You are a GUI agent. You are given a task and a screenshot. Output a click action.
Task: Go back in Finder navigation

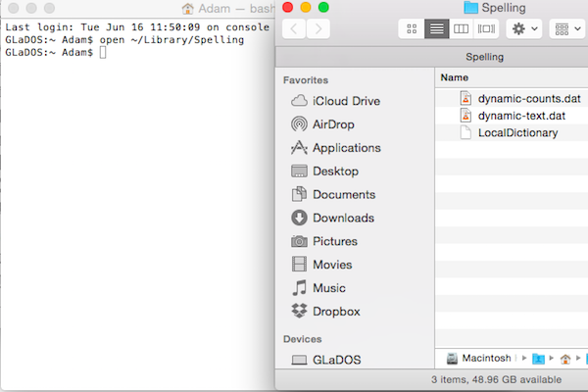[294, 28]
